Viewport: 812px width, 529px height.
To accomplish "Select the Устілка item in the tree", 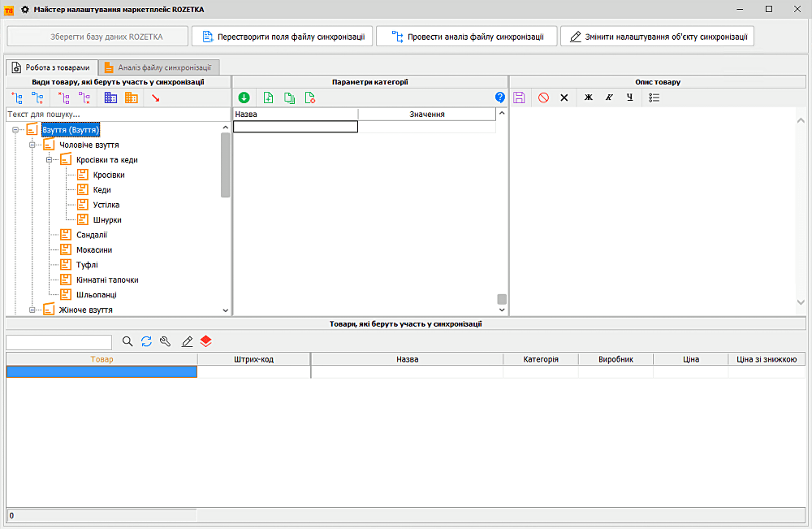I will 106,205.
